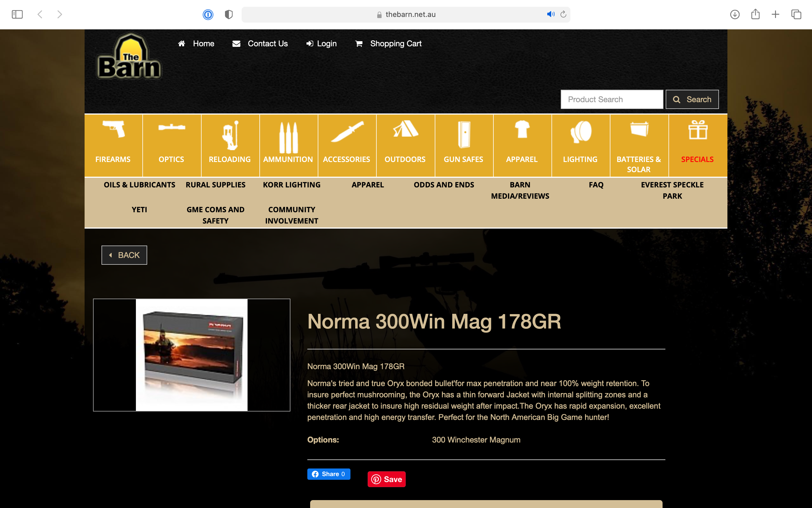Show downloads in Safari toolbar

pos(735,14)
